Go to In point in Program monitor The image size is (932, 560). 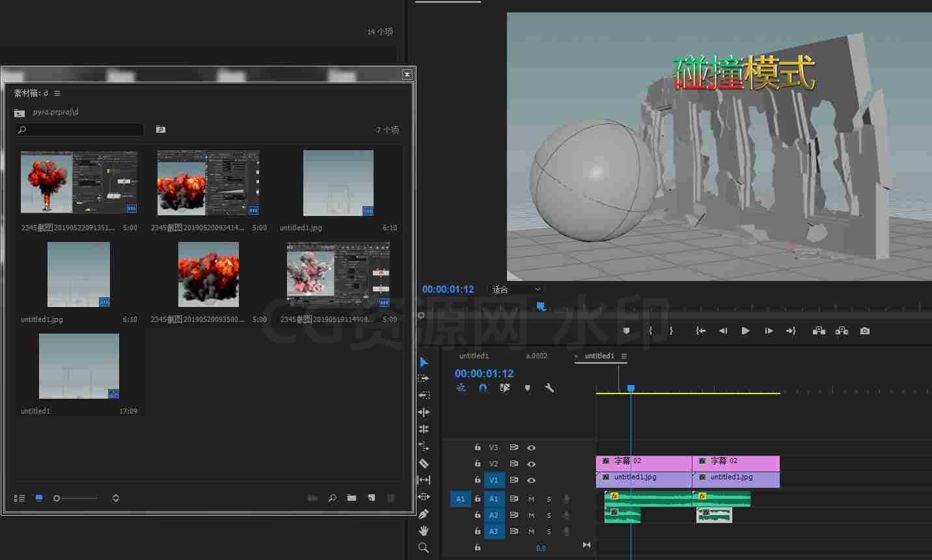[x=700, y=331]
